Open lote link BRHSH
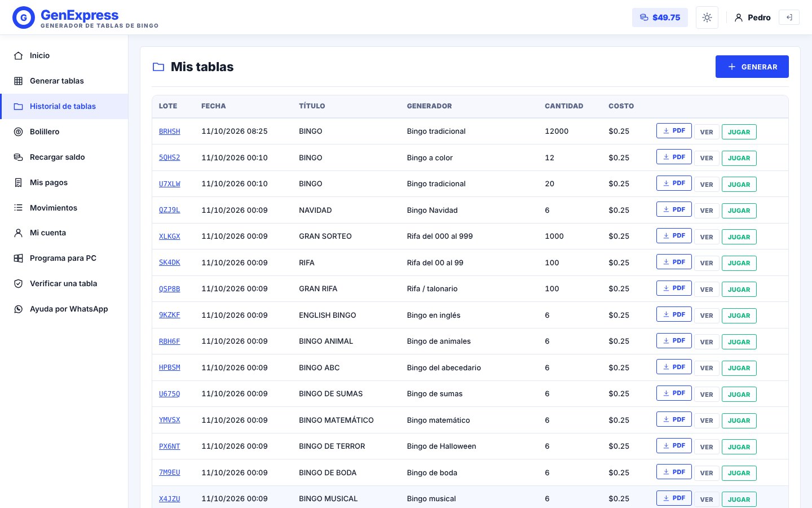The image size is (812, 508). click(x=170, y=132)
